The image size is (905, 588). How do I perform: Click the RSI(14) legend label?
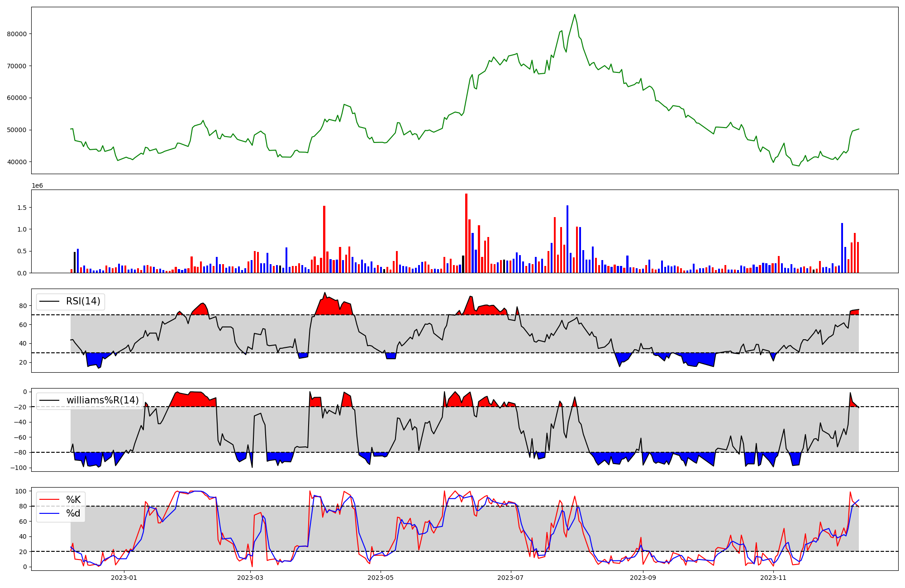point(83,301)
